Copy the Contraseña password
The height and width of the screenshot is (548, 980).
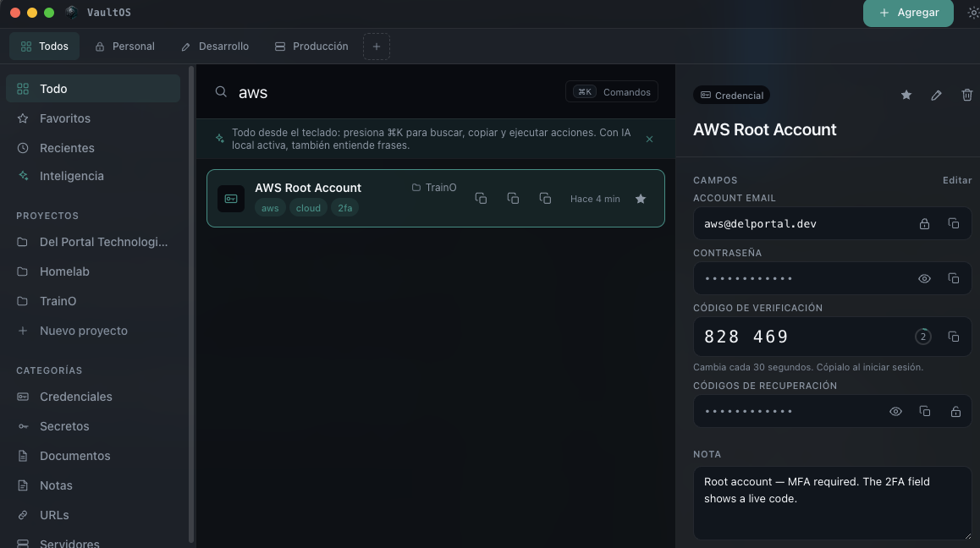(954, 279)
